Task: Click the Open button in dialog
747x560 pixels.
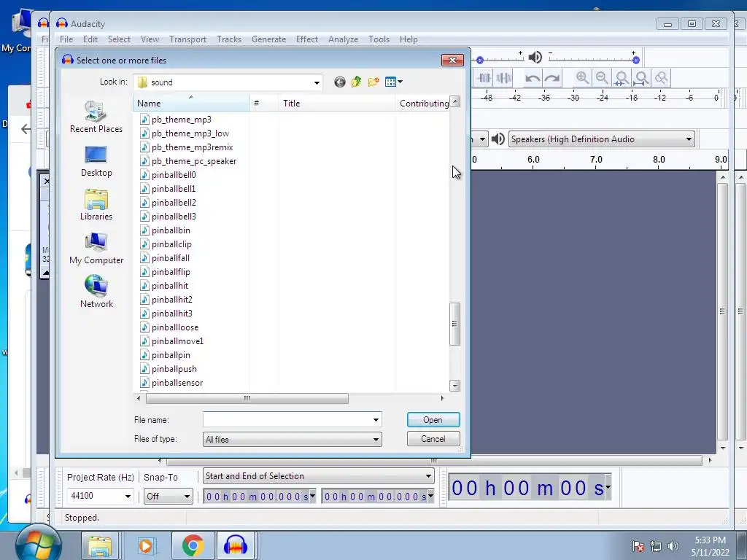Action: pyautogui.click(x=433, y=419)
